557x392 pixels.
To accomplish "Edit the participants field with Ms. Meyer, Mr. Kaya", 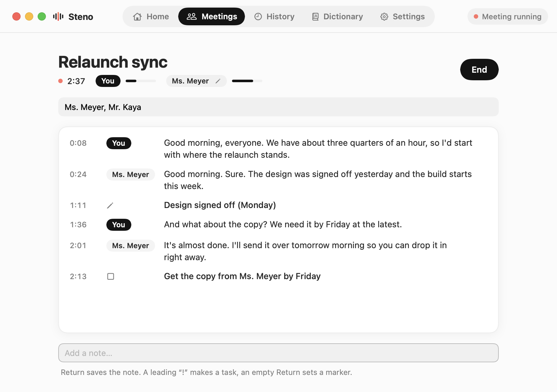I will pyautogui.click(x=278, y=107).
